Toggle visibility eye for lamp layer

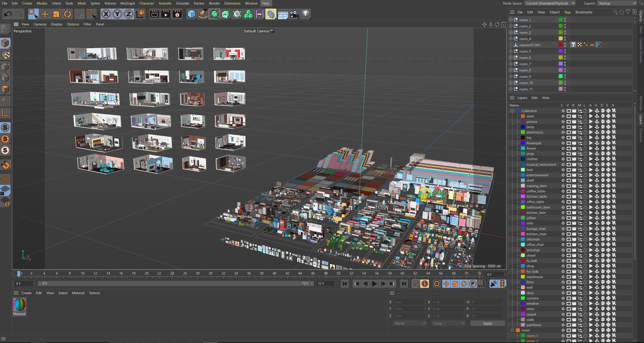click(569, 127)
